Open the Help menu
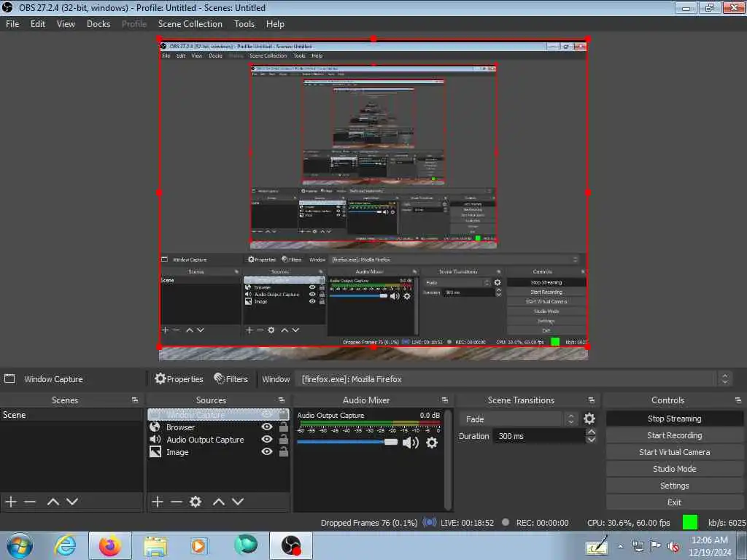 point(275,24)
